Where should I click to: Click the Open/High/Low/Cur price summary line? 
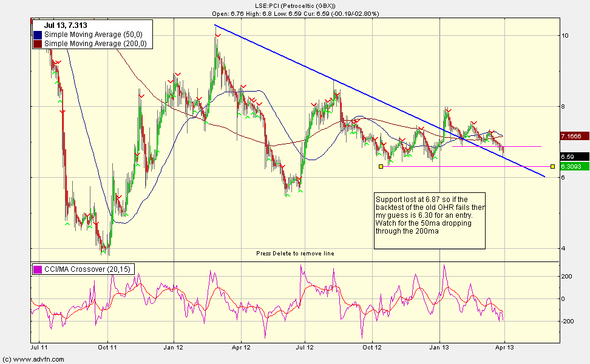point(295,13)
